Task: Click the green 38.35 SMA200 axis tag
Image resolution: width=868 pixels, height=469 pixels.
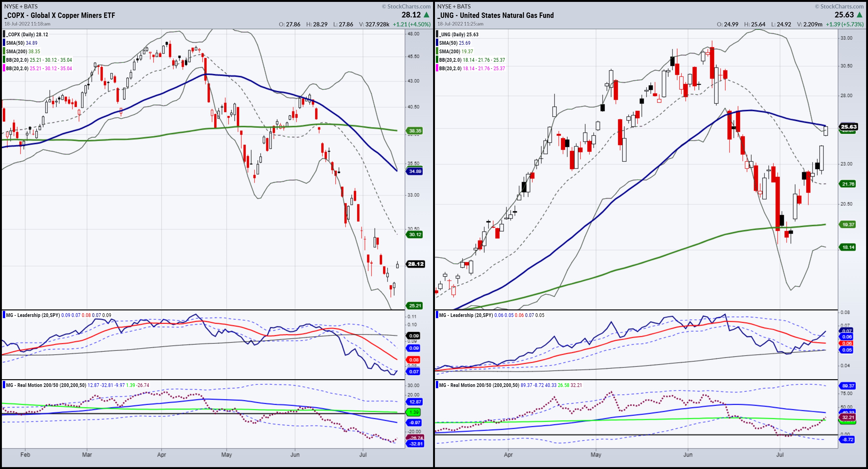Action: (415, 131)
